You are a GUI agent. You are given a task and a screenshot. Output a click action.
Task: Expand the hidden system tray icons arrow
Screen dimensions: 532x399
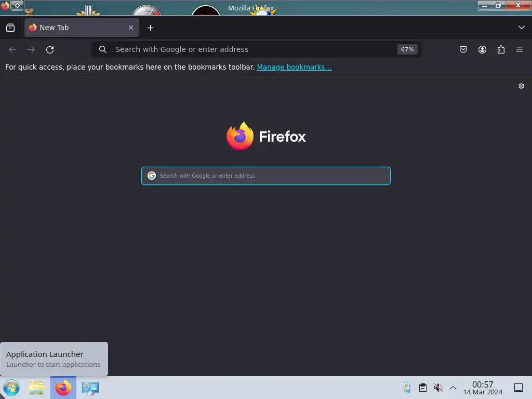point(453,388)
